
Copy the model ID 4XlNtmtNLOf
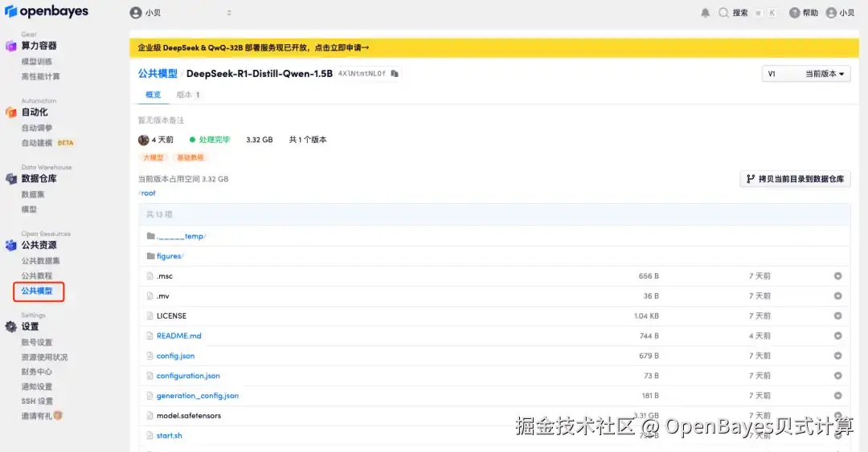click(x=395, y=74)
